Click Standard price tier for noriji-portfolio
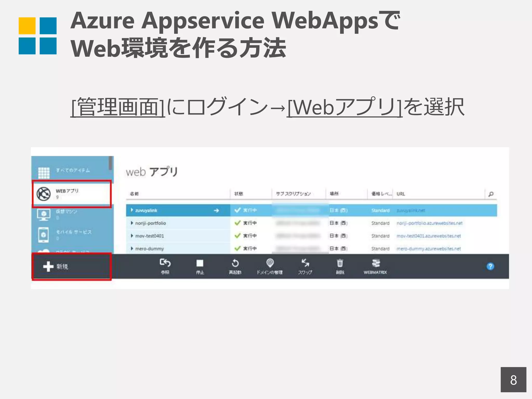Screen dimensions: 532x399 (380, 223)
